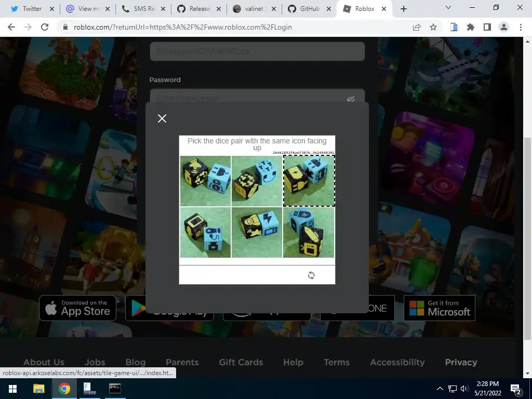
Task: Restart the captcha with the refresh icon
Action: pos(311,275)
